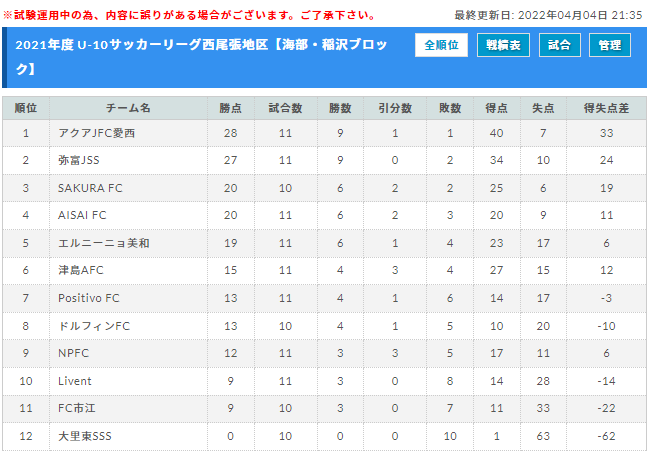Select エルニーニョ美和 team entry
Viewport: 658px width, 455px height.
pyautogui.click(x=104, y=243)
